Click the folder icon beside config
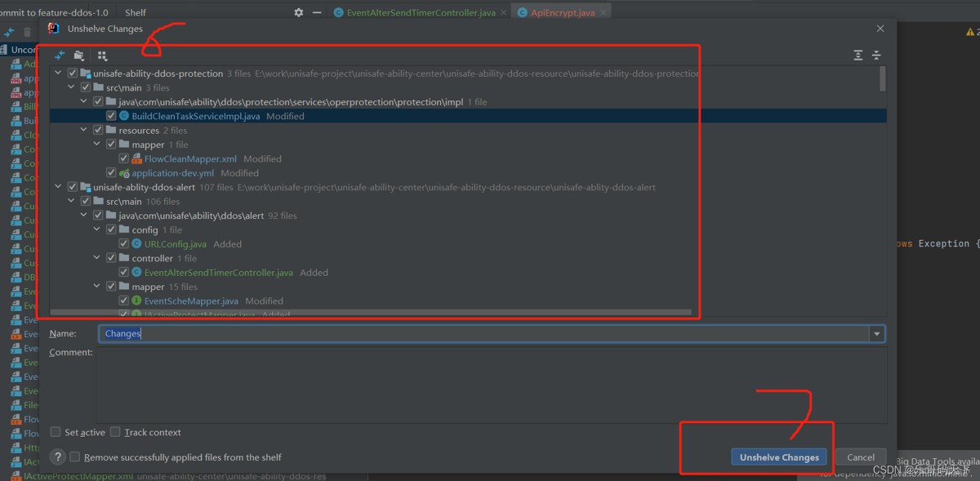Viewport: 980px width, 481px height. [x=124, y=230]
